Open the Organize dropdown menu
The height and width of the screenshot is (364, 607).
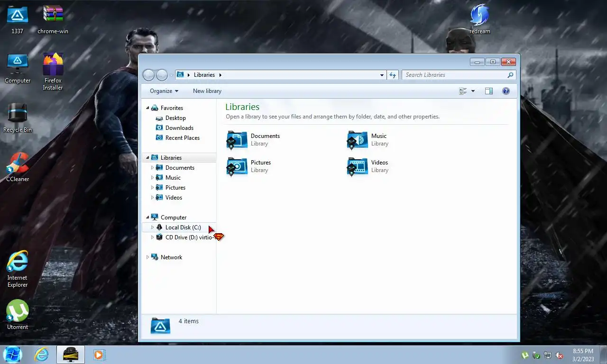pyautogui.click(x=164, y=91)
